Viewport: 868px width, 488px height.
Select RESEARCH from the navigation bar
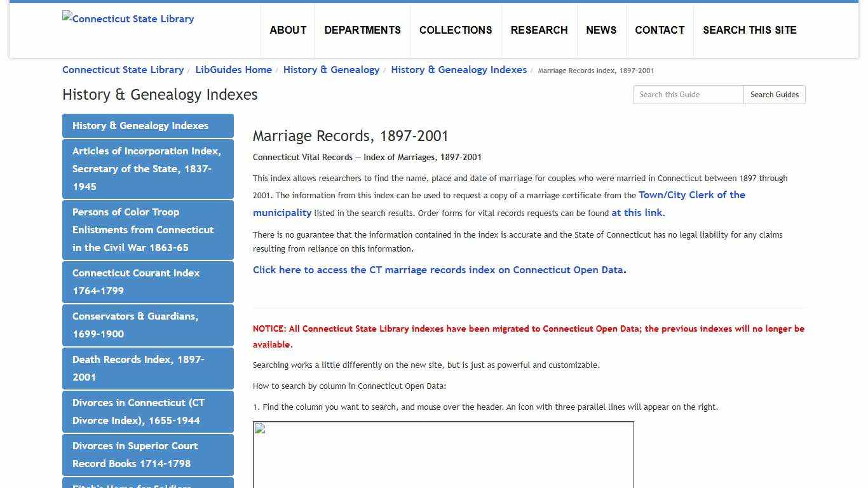pyautogui.click(x=539, y=30)
